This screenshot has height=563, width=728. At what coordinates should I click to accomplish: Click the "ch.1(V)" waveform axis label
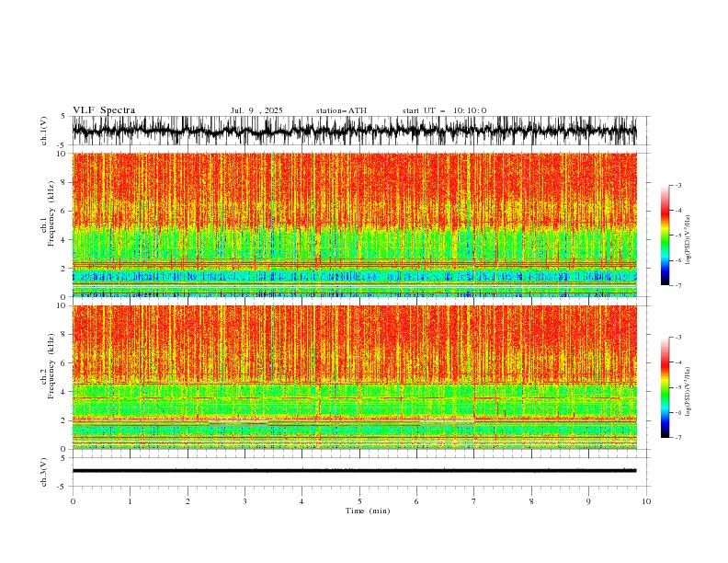(44, 131)
